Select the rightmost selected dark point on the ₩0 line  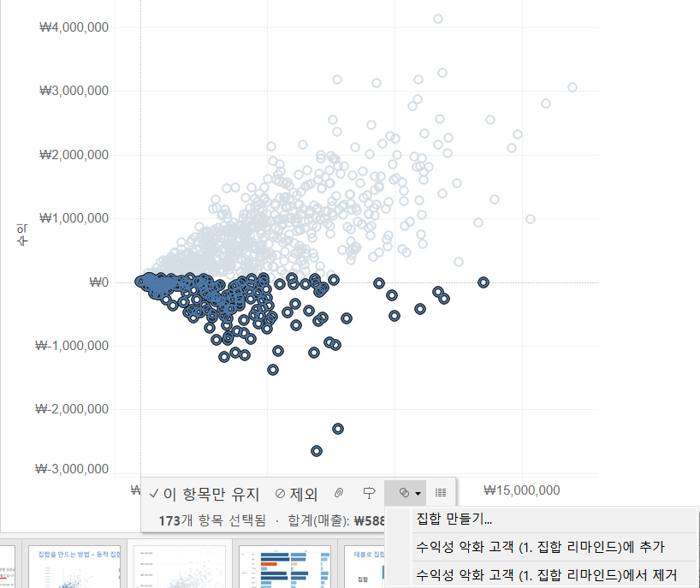coord(483,282)
